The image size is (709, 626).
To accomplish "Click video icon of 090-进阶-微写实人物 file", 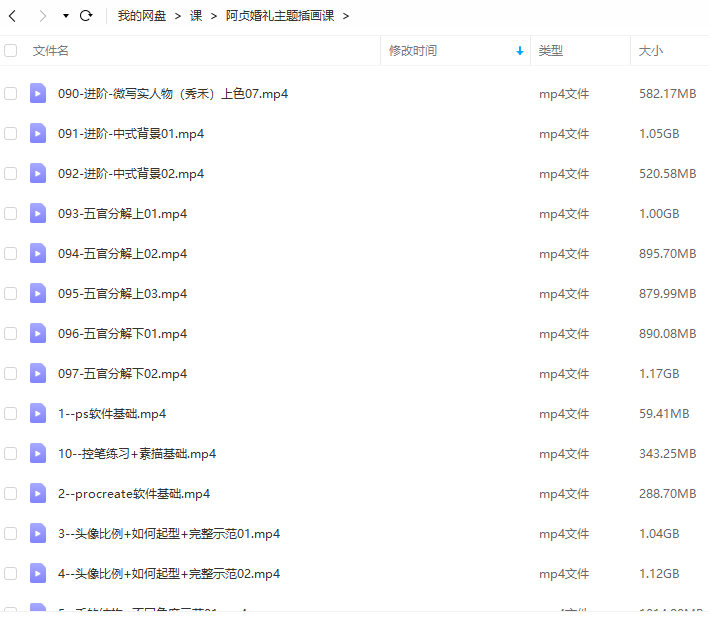I will coord(38,93).
